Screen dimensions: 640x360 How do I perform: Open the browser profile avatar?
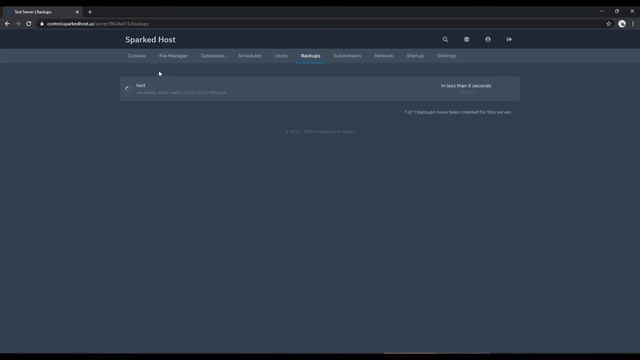coord(622,24)
